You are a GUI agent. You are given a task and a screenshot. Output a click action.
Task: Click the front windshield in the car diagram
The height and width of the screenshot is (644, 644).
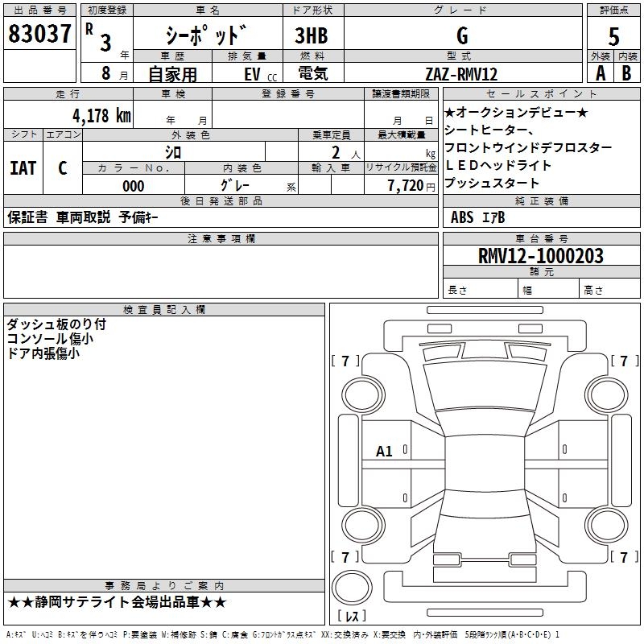point(485,386)
